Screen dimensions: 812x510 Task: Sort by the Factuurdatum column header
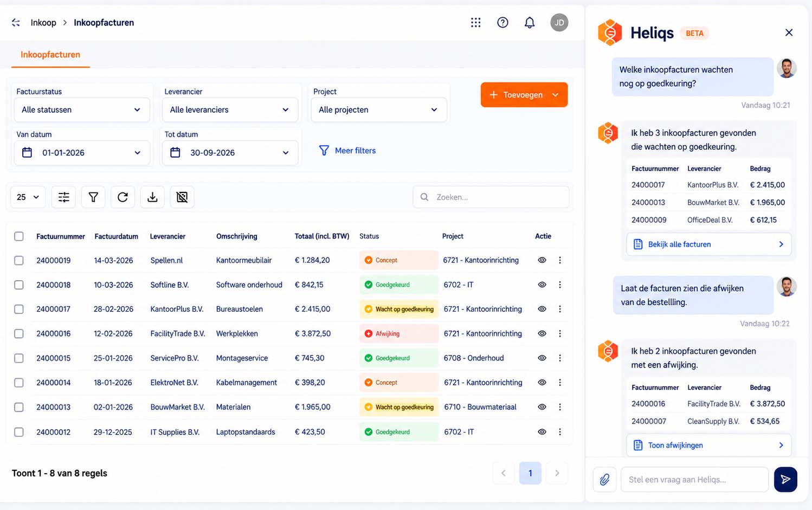(x=116, y=236)
